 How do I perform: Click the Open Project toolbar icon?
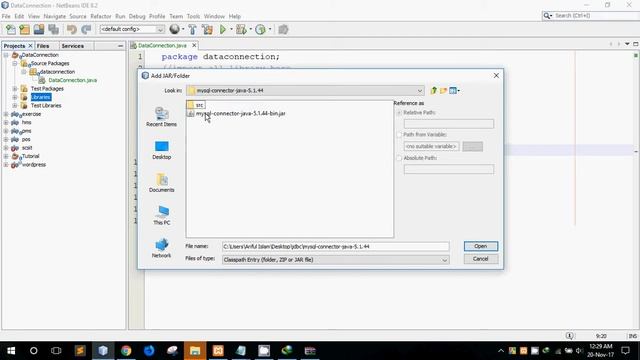[39, 29]
